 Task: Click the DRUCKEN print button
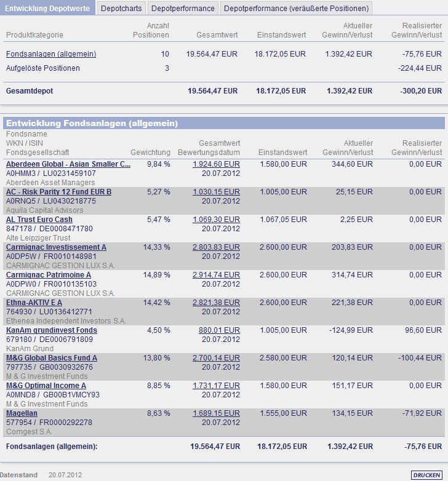tap(426, 475)
